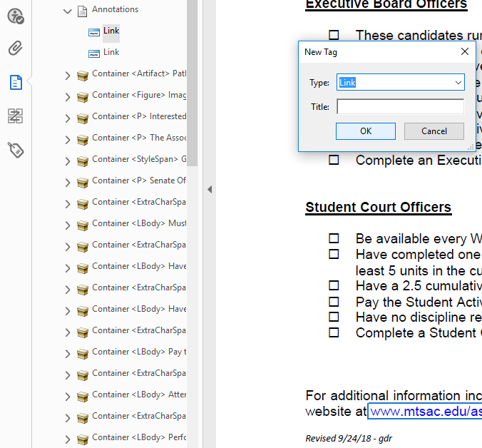Collapse the navigation pane with arrow
This screenshot has height=448, width=482.
[210, 190]
